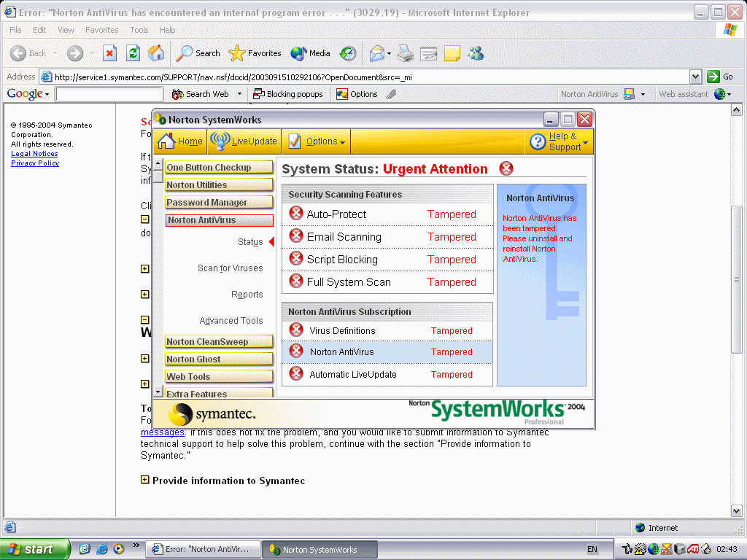747x560 pixels.
Task: Open IE Favorites star
Action: [237, 53]
